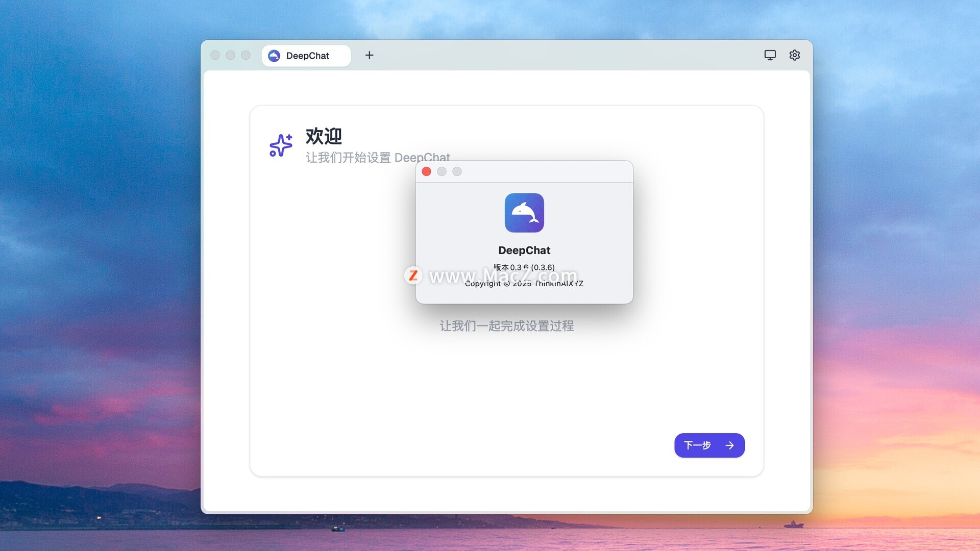Add a new tab with the plus icon
This screenshot has height=551, width=980.
(369, 55)
